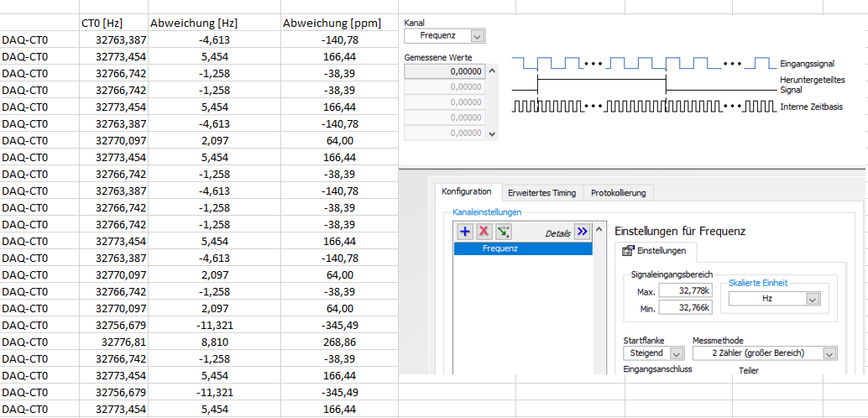Switch to the Konfiguration tab
Screen dimensions: 868x418
[466, 192]
